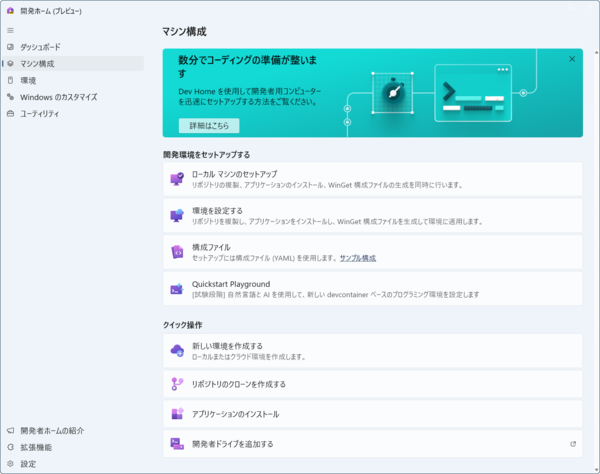Open the 構成ファイル card

(x=372, y=252)
